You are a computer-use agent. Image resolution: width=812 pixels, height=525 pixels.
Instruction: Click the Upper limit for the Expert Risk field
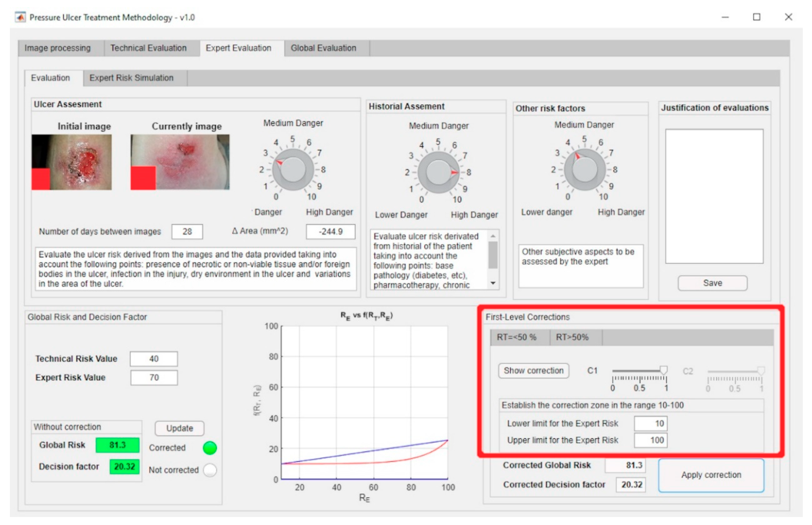pos(651,441)
